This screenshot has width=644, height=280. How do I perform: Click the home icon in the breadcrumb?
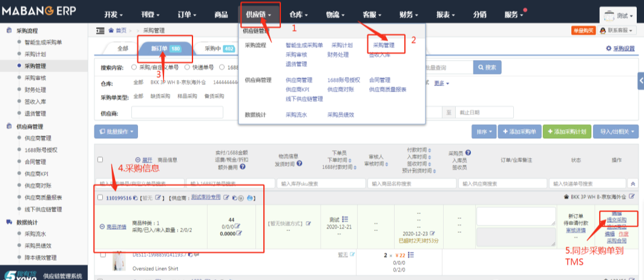click(x=111, y=30)
